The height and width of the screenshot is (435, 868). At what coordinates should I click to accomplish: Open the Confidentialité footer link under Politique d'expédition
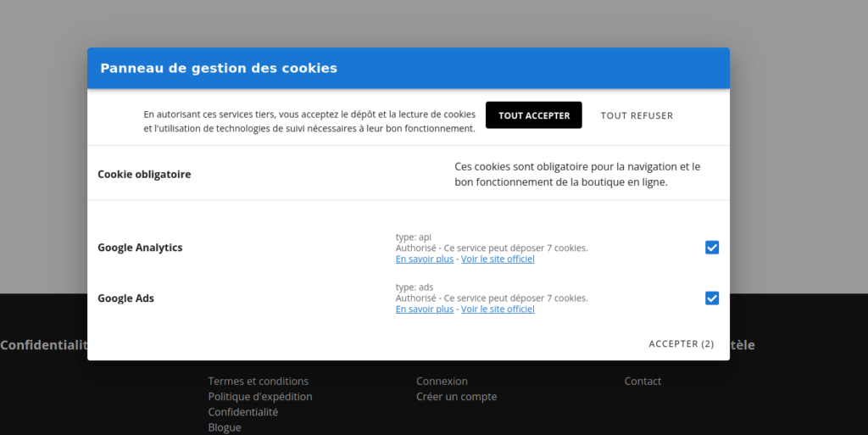pos(243,412)
